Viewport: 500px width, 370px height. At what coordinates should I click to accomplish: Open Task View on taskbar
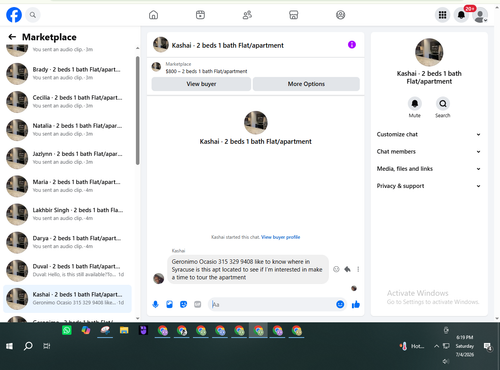(x=47, y=346)
